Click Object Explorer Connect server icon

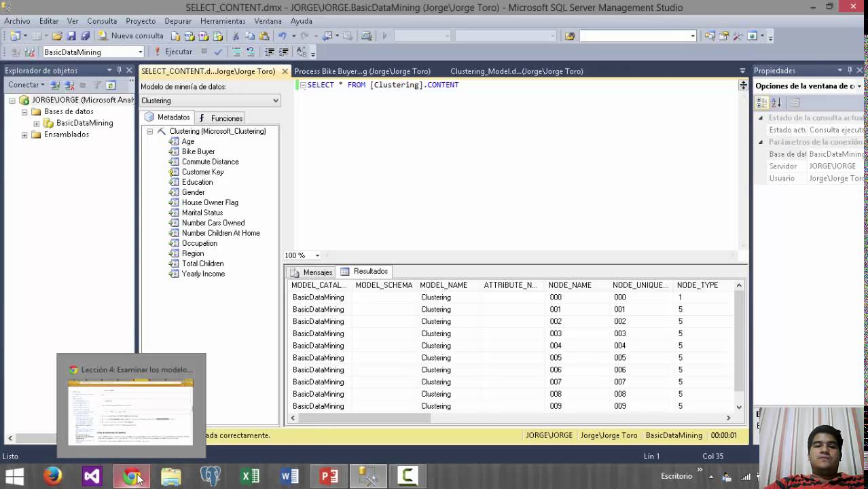click(54, 85)
